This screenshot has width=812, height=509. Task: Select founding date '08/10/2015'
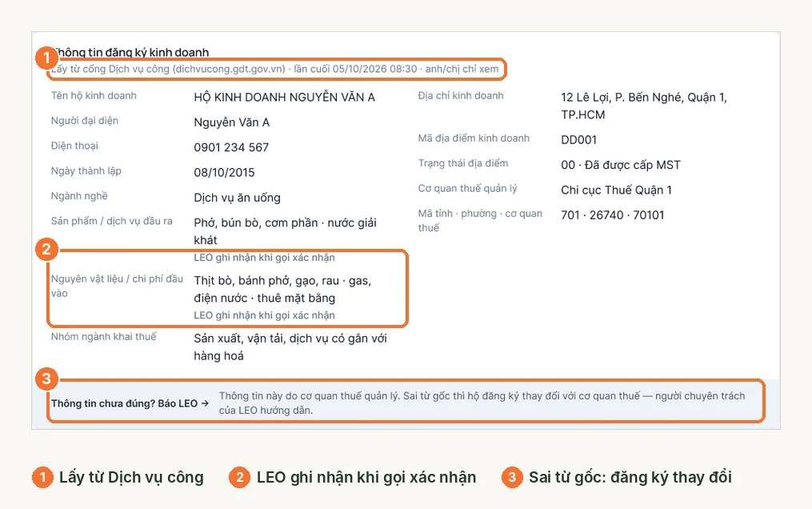pos(224,172)
